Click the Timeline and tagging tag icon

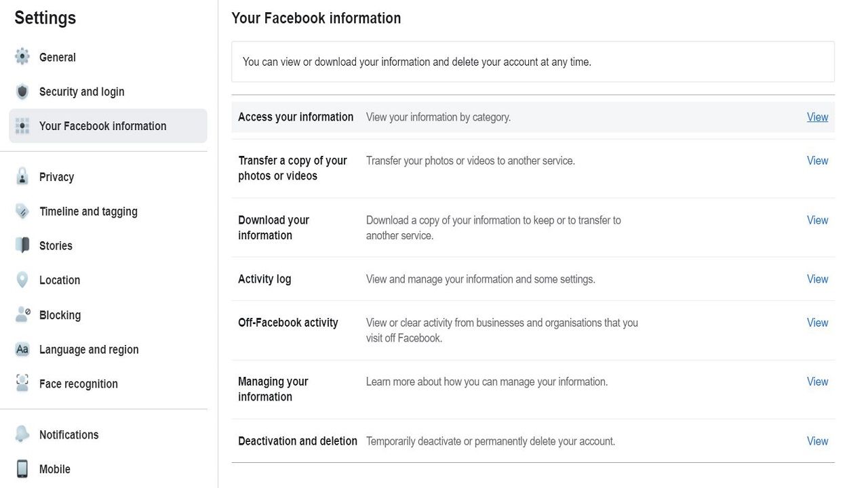22,211
